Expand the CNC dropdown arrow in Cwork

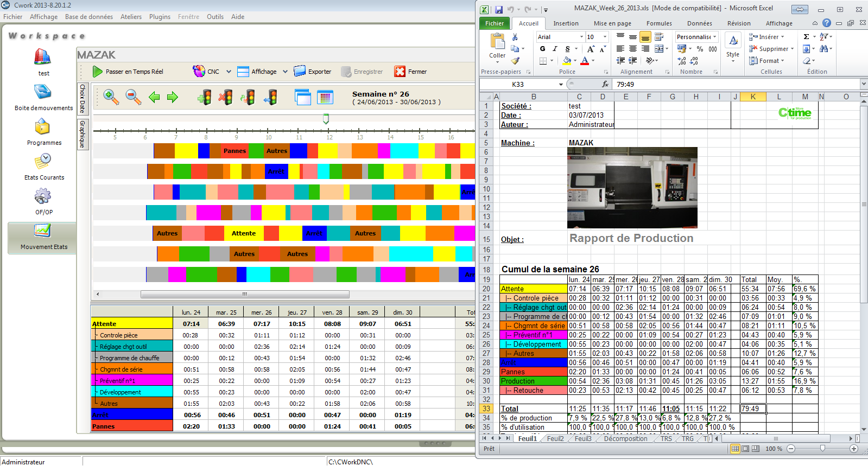pyautogui.click(x=229, y=72)
